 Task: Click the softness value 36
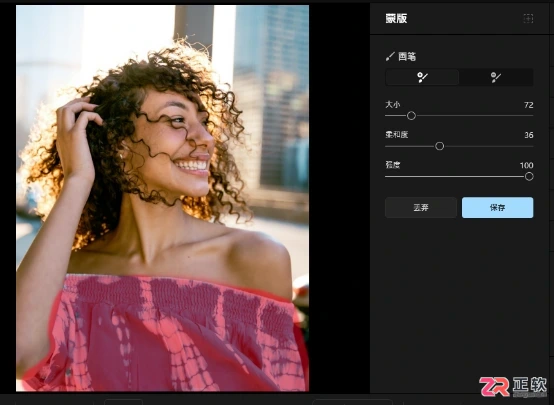coord(529,135)
